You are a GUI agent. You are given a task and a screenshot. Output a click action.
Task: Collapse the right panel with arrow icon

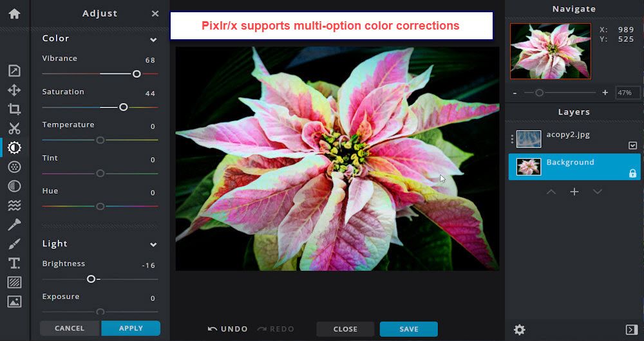coord(631,329)
